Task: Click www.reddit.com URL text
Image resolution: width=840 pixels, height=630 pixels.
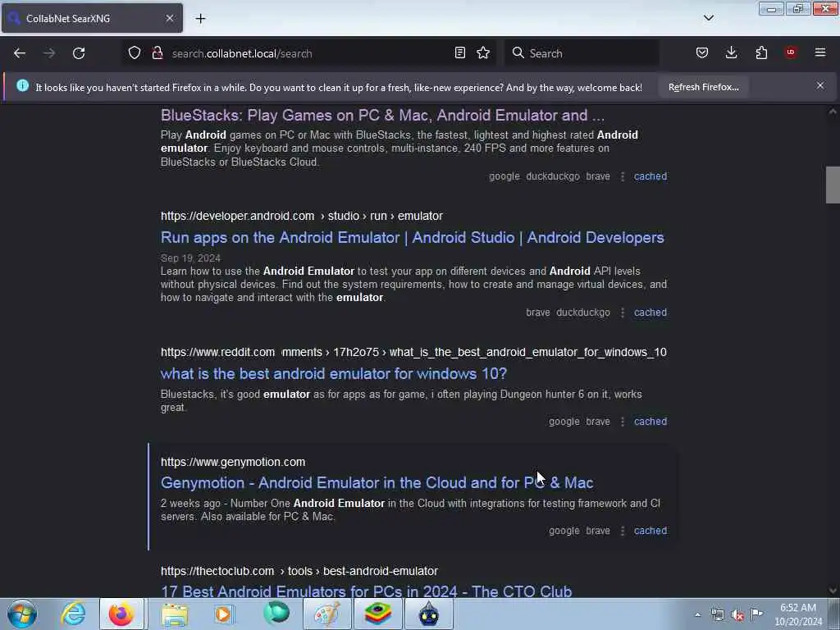Action: coord(217,352)
